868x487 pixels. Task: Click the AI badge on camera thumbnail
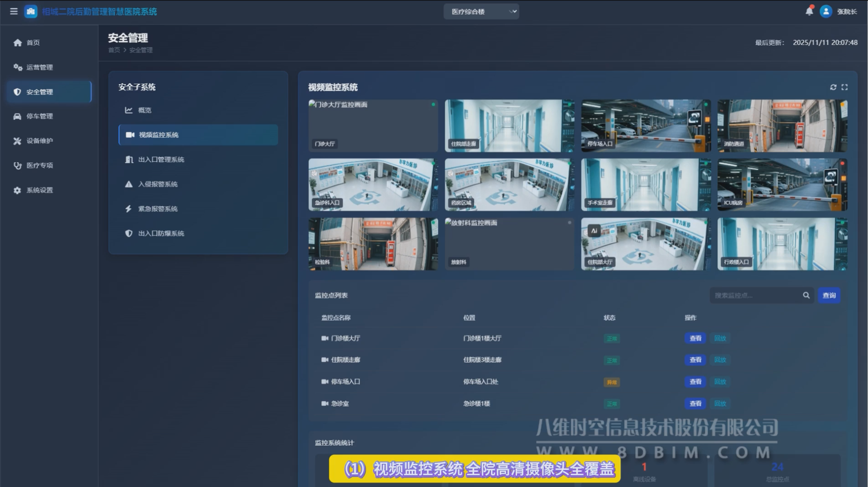coord(594,231)
